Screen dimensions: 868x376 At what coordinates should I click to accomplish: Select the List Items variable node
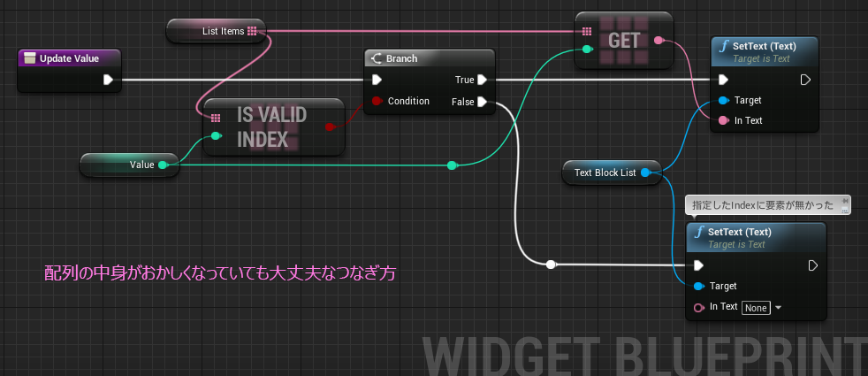[x=216, y=31]
